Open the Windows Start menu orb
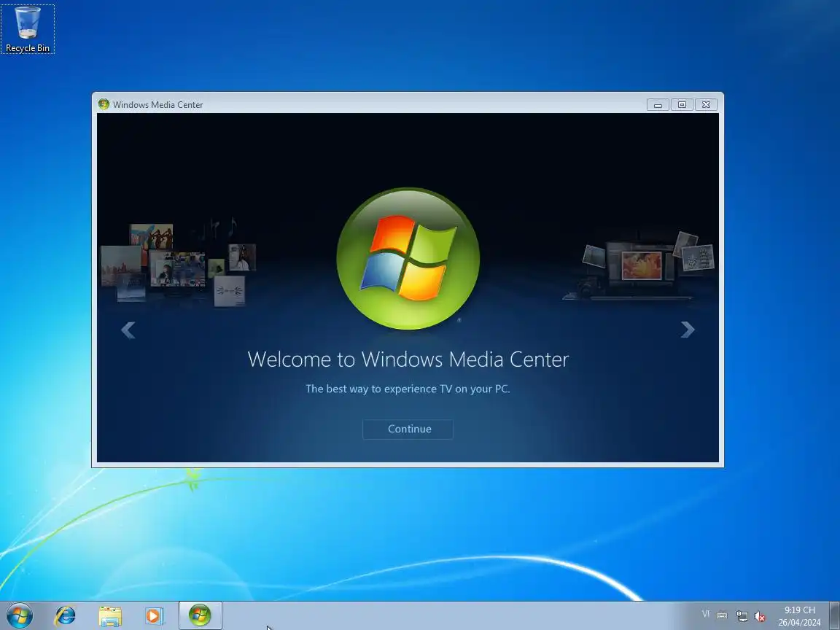The height and width of the screenshot is (630, 840). pos(20,615)
